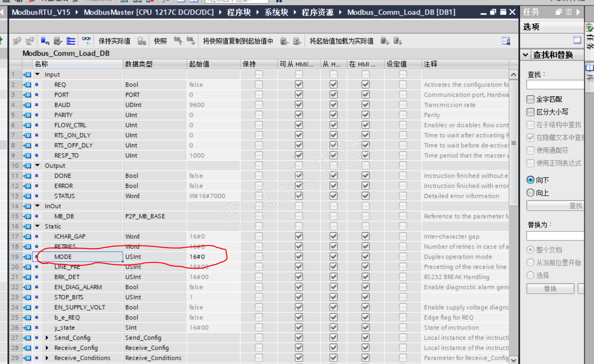This screenshot has width=594, height=364.
Task: Toggle HMI accessible checkbox for PORT row
Action: (x=299, y=95)
